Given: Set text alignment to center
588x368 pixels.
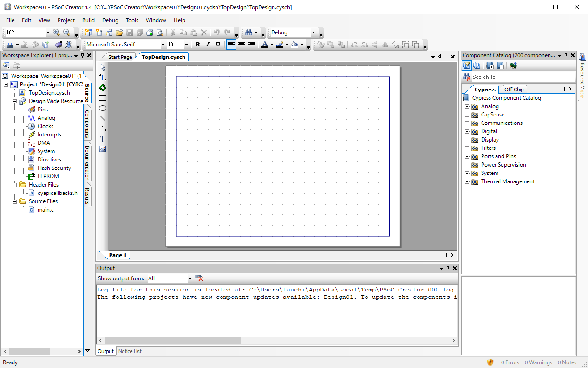Looking at the screenshot, I should 242,45.
